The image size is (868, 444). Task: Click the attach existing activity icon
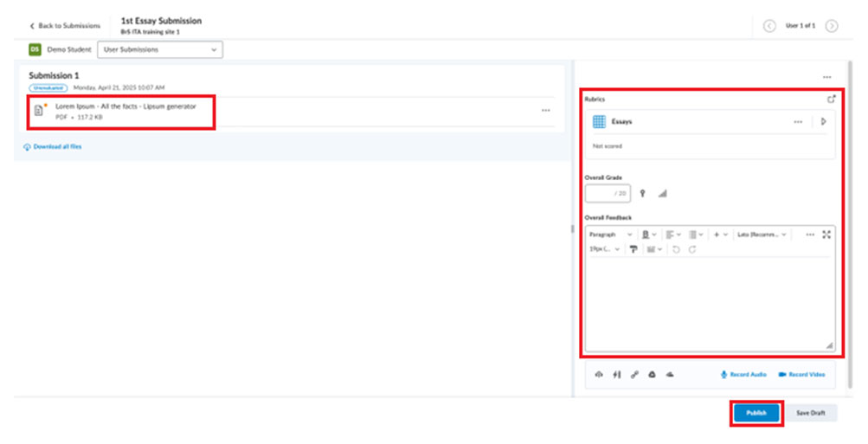pyautogui.click(x=617, y=375)
